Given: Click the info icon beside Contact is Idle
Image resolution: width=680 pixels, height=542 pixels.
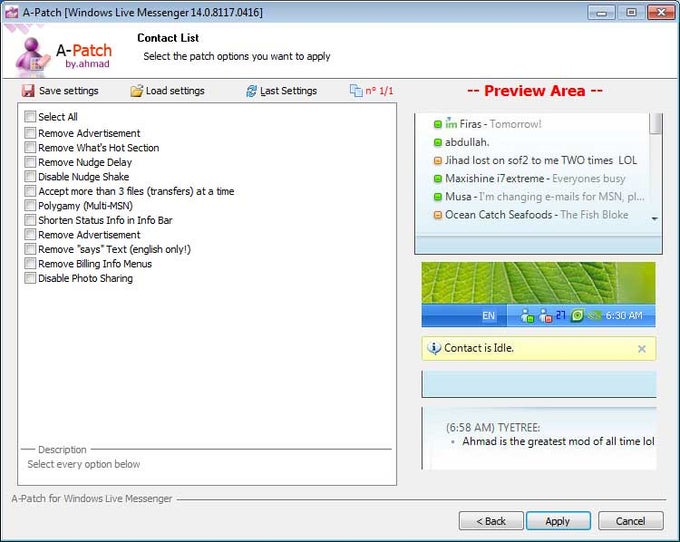Looking at the screenshot, I should (x=434, y=348).
